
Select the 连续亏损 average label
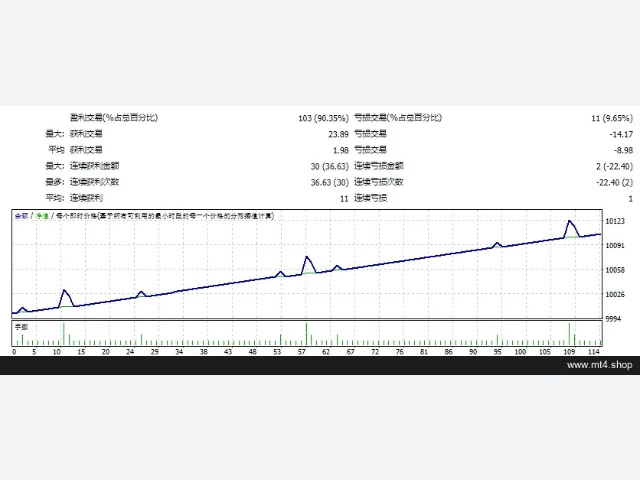[x=370, y=198]
